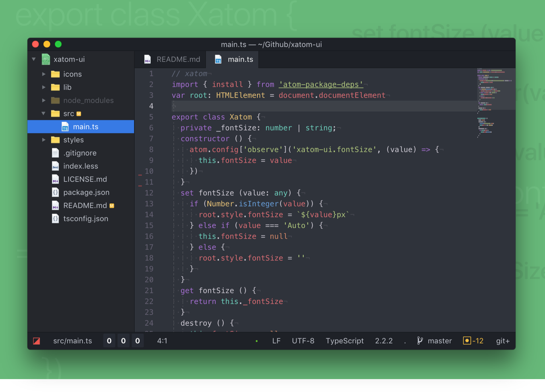
Task: Click 'constructor ()' on line 7
Action: coord(212,139)
